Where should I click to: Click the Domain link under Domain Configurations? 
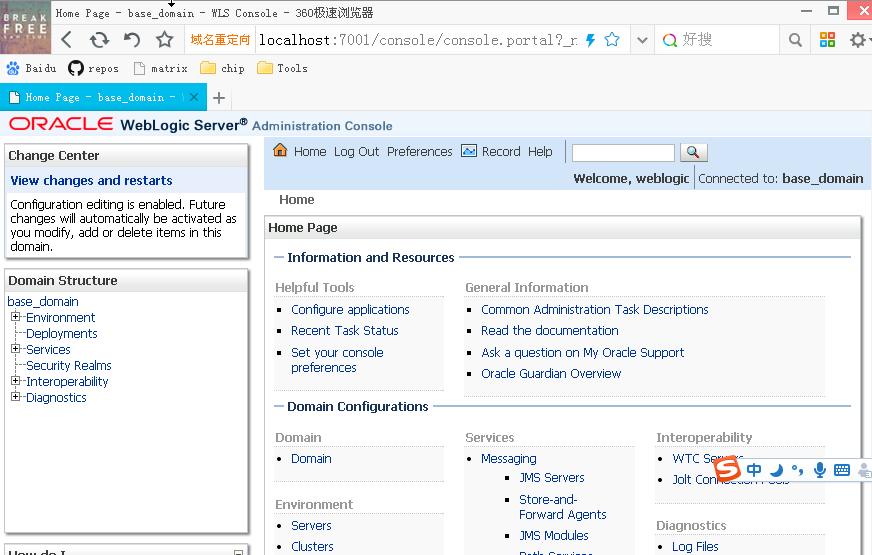coord(311,459)
